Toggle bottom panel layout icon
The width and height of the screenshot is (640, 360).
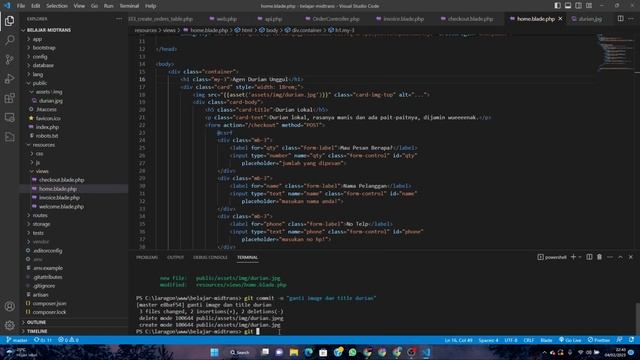point(568,6)
